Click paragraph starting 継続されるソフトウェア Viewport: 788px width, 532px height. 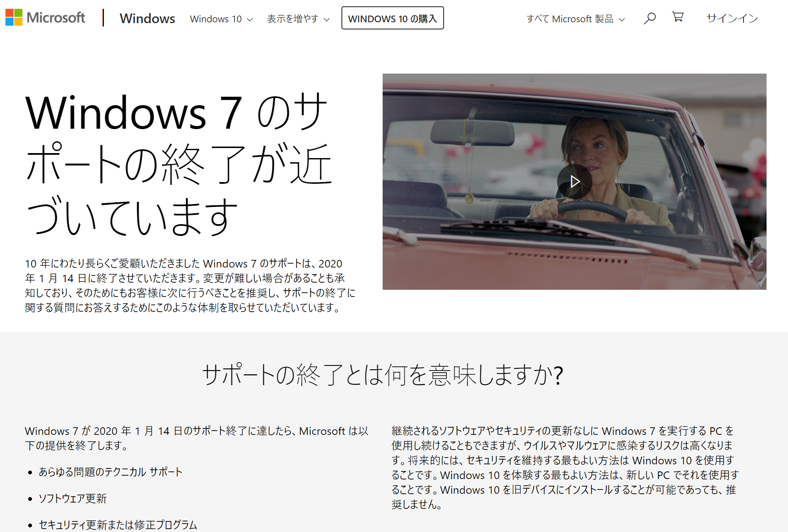click(x=565, y=467)
